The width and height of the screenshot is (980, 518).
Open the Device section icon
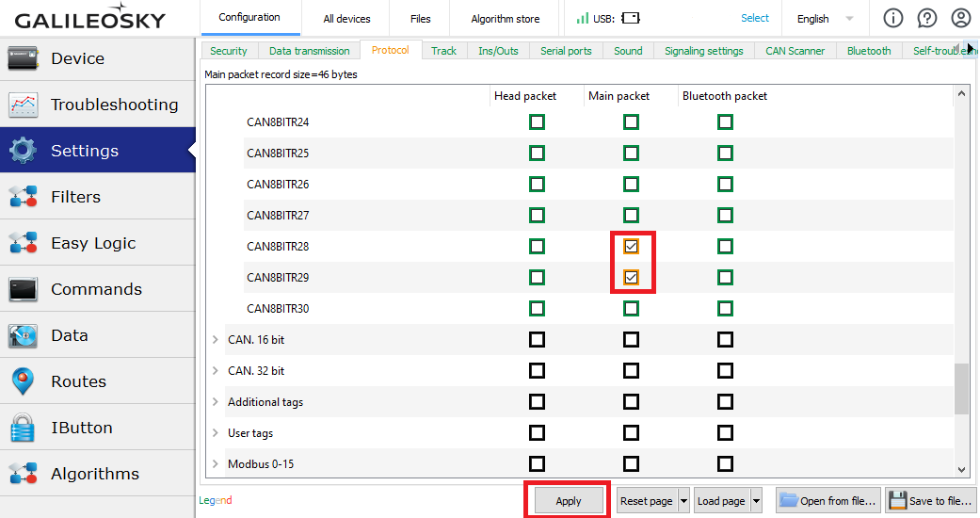click(x=24, y=58)
